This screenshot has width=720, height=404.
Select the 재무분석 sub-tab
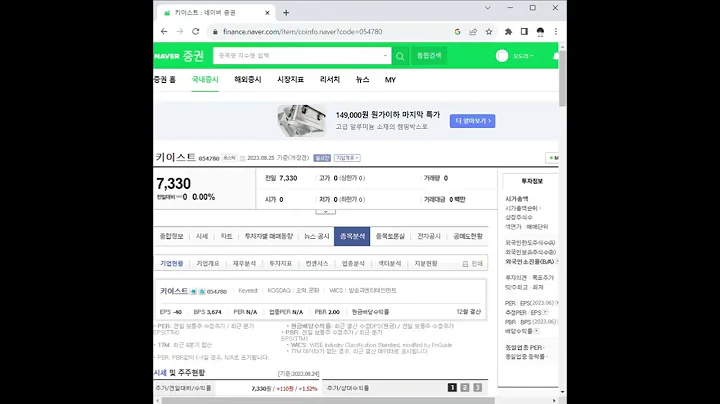tap(244, 264)
